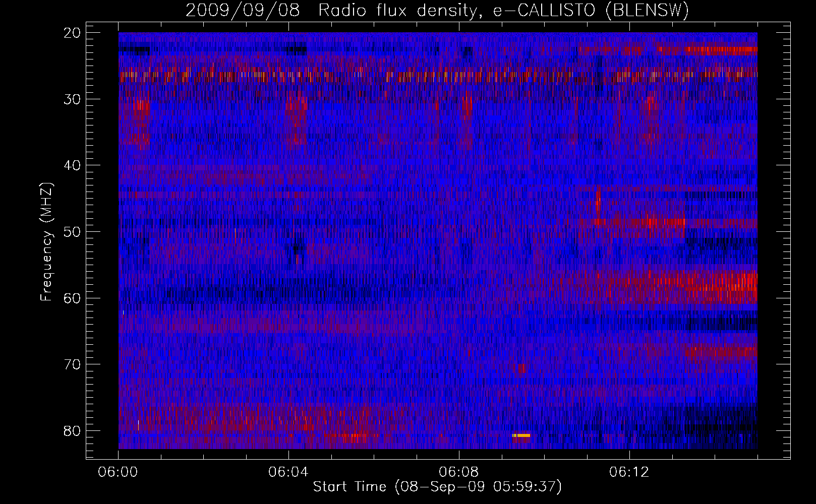Select the 06:12 time tick label
Viewport: 816px width, 504px height.
pyautogui.click(x=629, y=472)
